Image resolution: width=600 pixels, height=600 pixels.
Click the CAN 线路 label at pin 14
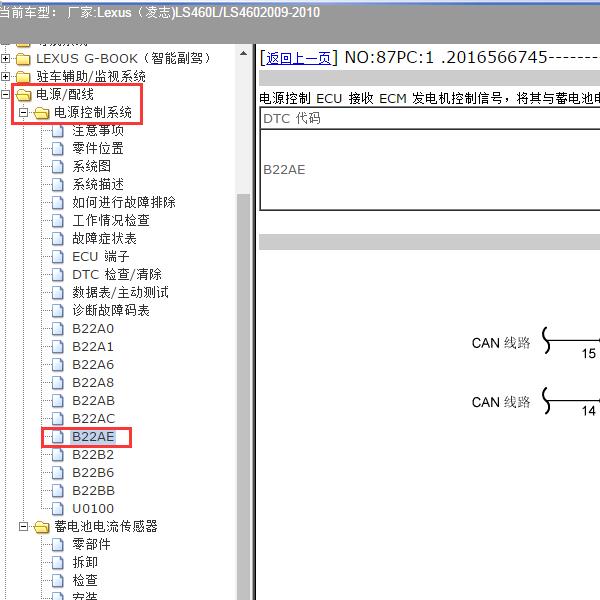pyautogui.click(x=501, y=402)
